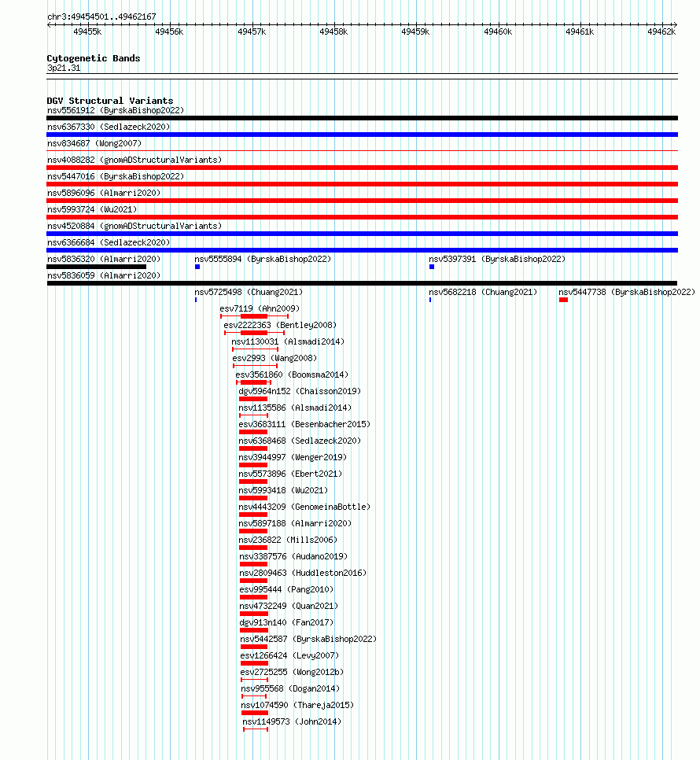Open esv2725255 (Wong2012b) label
The image size is (700, 760).
click(x=292, y=671)
